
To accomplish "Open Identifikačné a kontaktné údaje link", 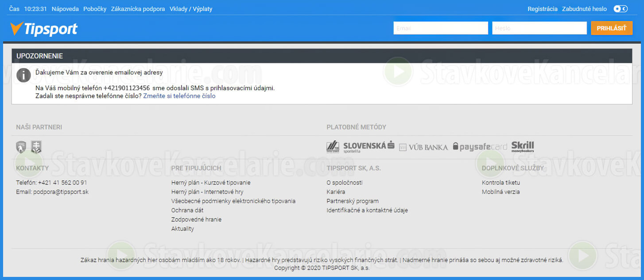I will (x=367, y=211).
